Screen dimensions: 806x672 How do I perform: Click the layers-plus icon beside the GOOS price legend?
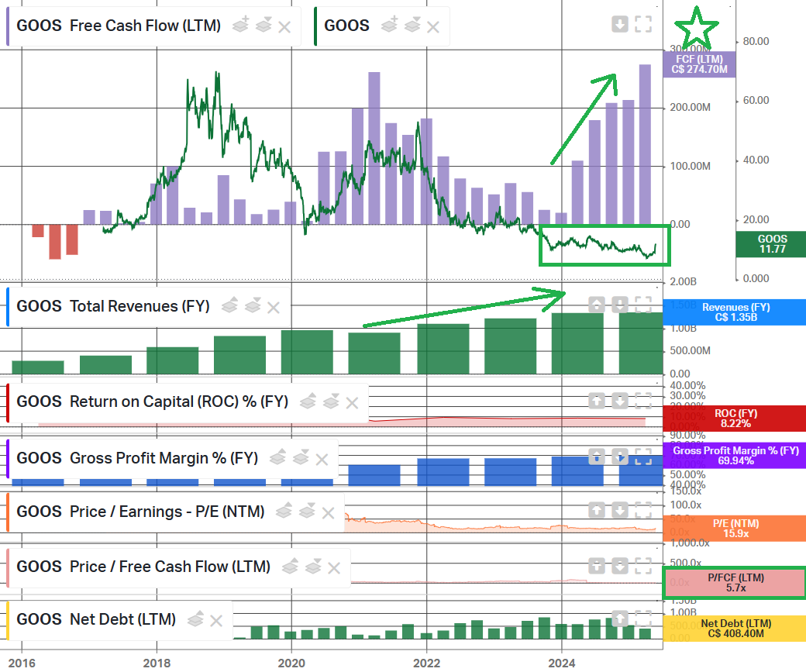(389, 24)
